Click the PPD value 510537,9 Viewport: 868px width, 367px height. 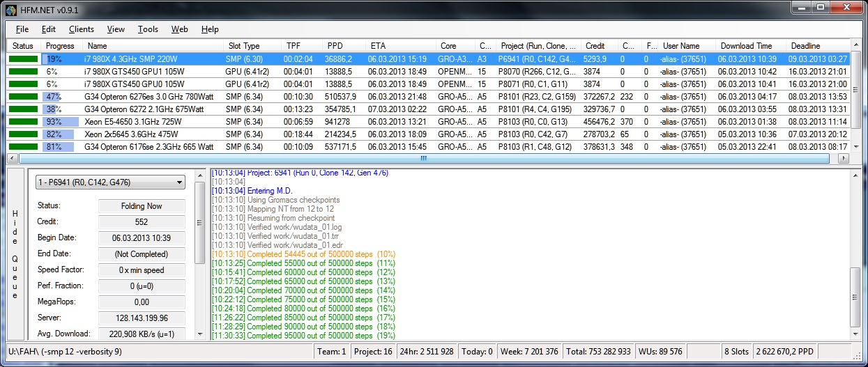(x=342, y=96)
